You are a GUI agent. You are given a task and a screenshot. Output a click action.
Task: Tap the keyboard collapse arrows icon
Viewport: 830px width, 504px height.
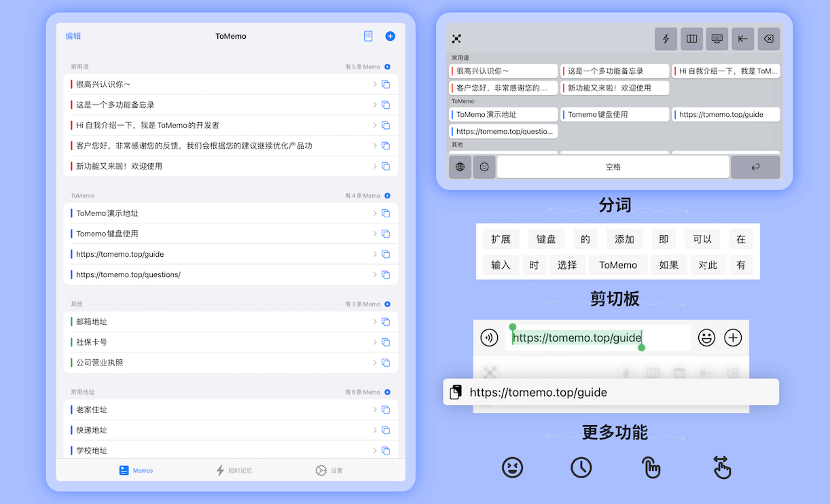coord(456,39)
